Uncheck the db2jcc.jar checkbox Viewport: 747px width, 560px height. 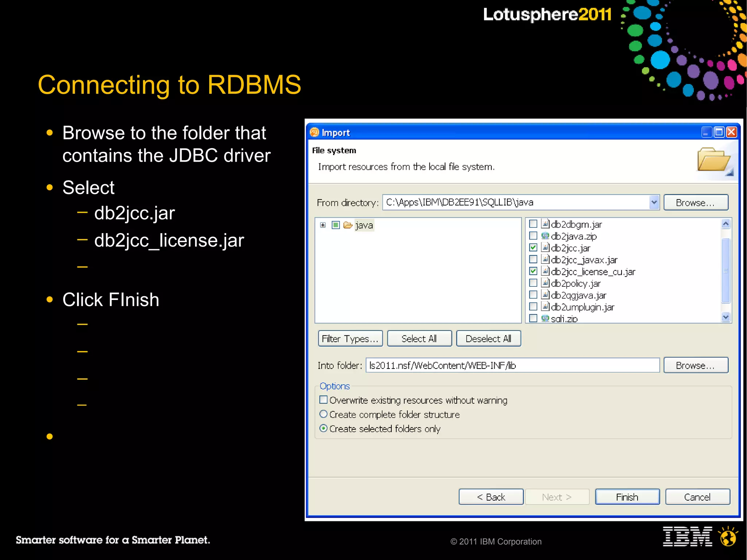[x=533, y=247]
